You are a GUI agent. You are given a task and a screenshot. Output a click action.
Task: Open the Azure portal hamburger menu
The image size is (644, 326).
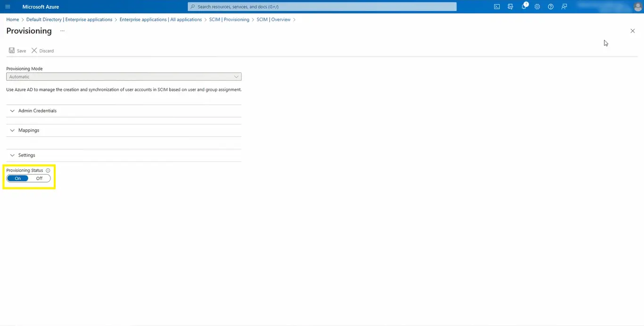point(8,7)
